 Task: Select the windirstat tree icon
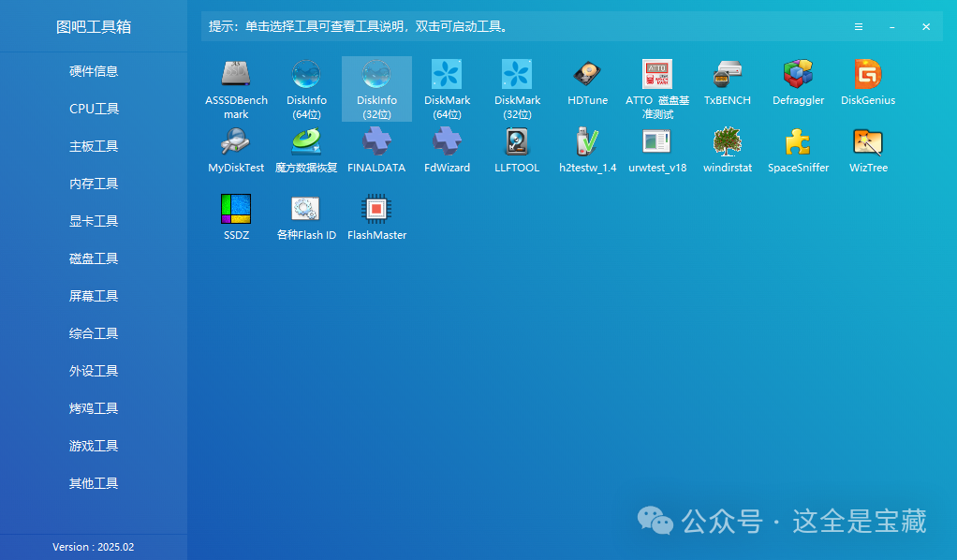[728, 141]
